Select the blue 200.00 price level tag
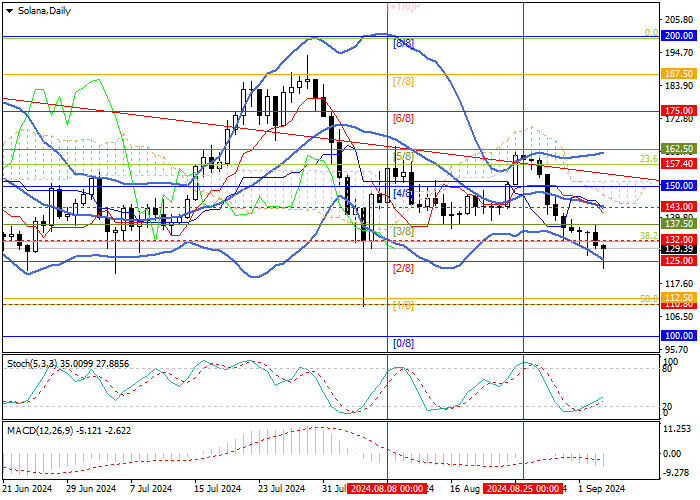The image size is (700, 500). point(679,36)
